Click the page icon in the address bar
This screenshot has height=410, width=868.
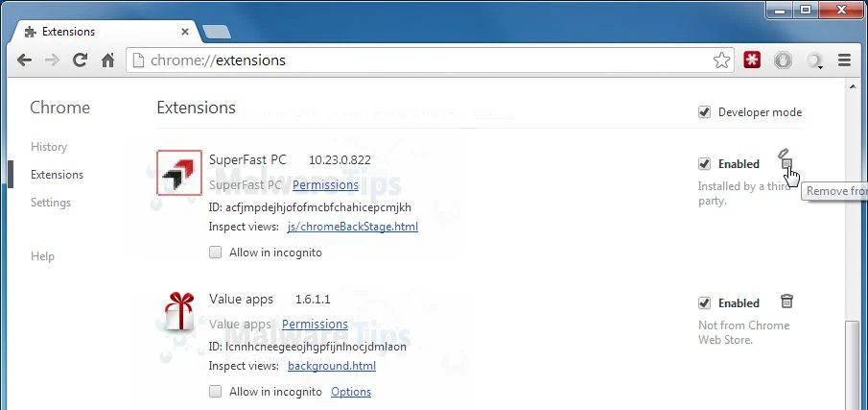pyautogui.click(x=139, y=60)
